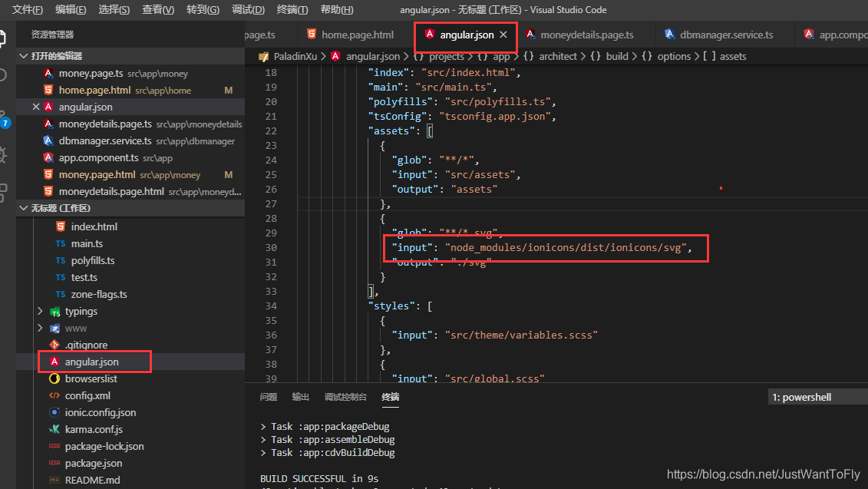The height and width of the screenshot is (489, 868).
Task: Open moneydetails.page.html in open editors
Action: (130, 192)
